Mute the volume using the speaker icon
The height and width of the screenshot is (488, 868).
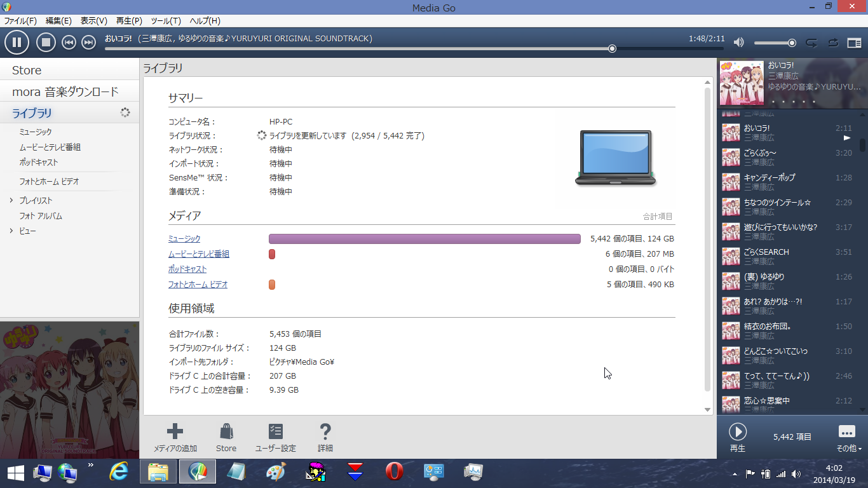point(738,43)
